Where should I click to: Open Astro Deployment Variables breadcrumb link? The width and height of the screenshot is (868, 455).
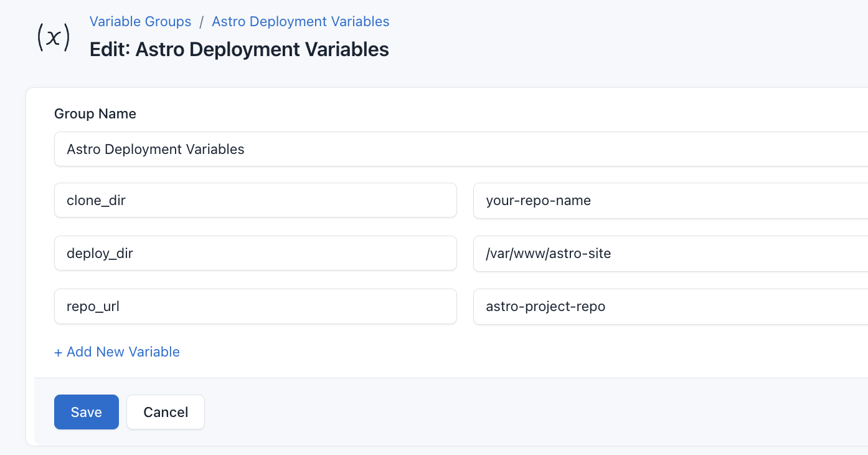coord(300,21)
